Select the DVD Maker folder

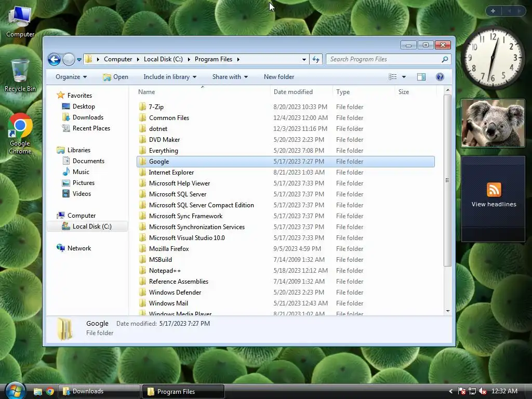[x=285, y=139]
